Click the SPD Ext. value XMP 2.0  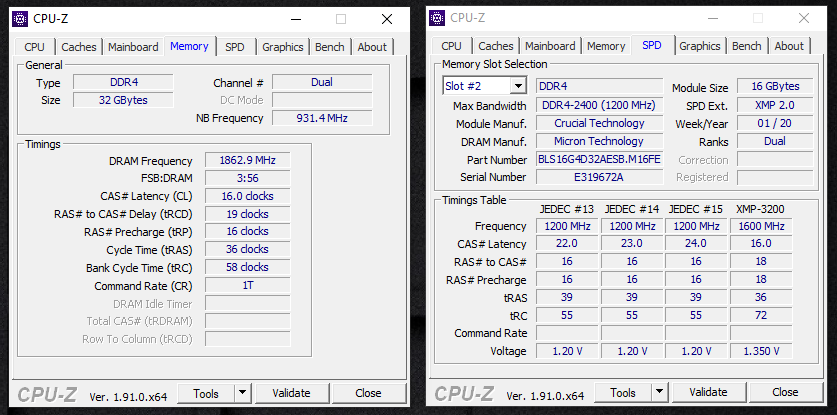click(775, 105)
